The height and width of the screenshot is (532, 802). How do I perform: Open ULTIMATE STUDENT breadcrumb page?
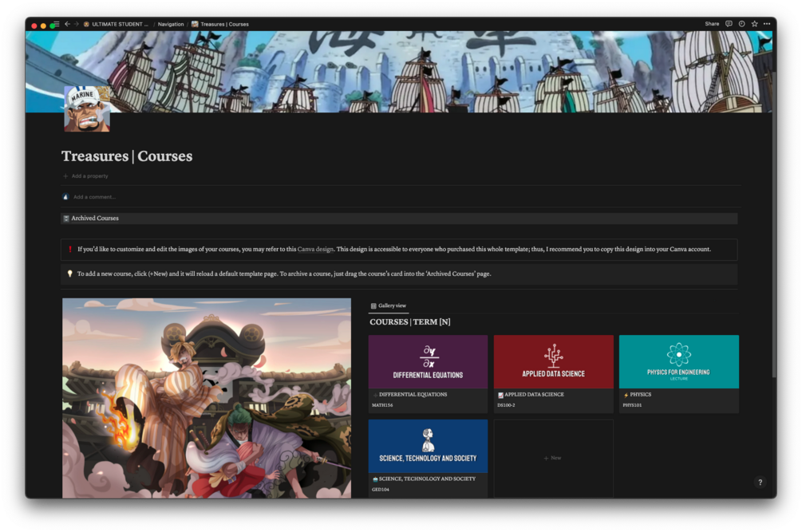click(116, 24)
